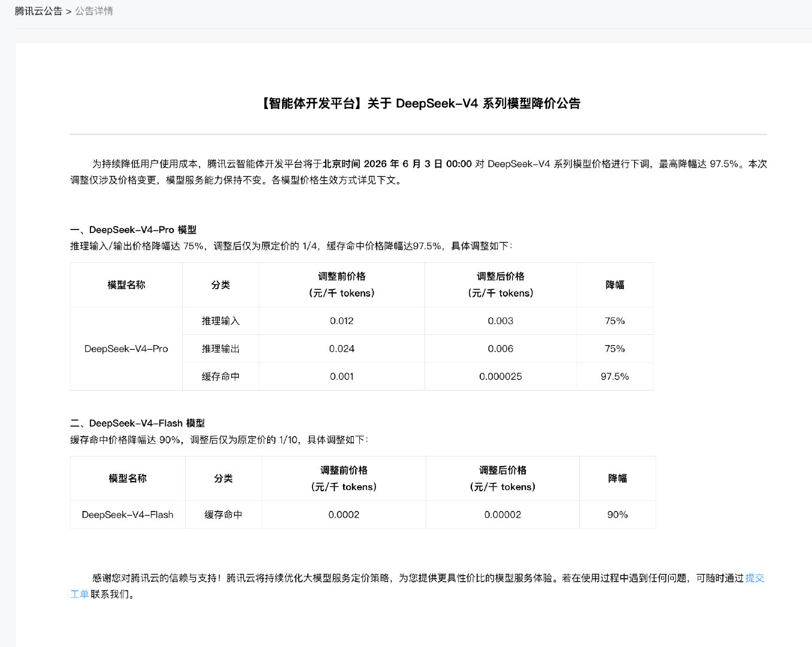Select the 0.001 pre-adjustment price

(342, 377)
